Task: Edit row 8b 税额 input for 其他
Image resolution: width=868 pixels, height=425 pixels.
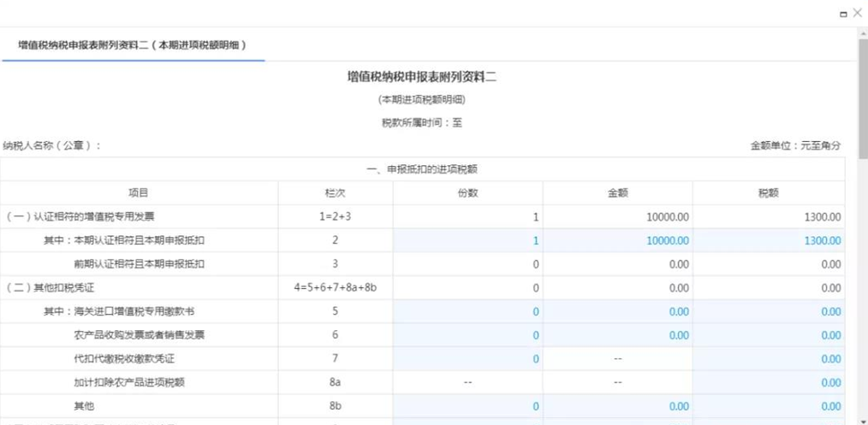Action: pos(769,407)
